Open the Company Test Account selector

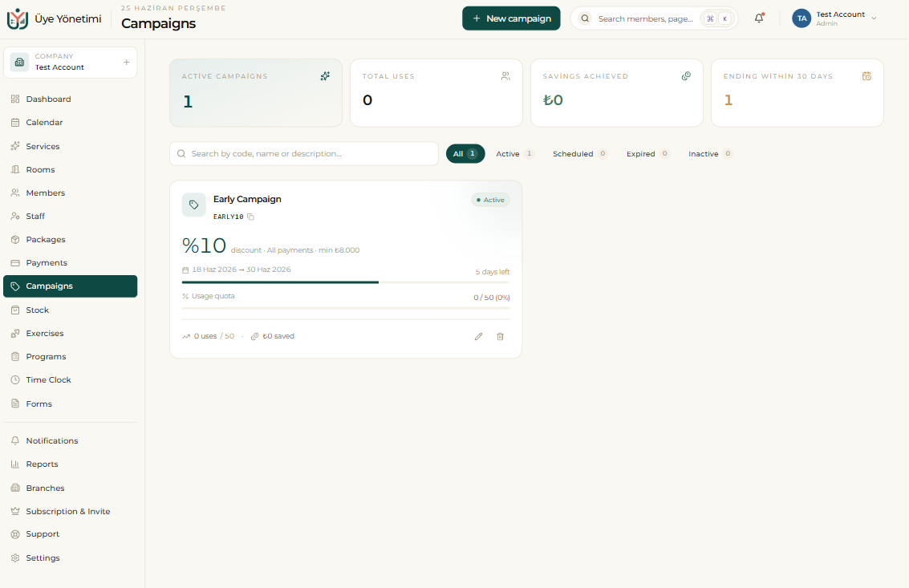[x=70, y=62]
